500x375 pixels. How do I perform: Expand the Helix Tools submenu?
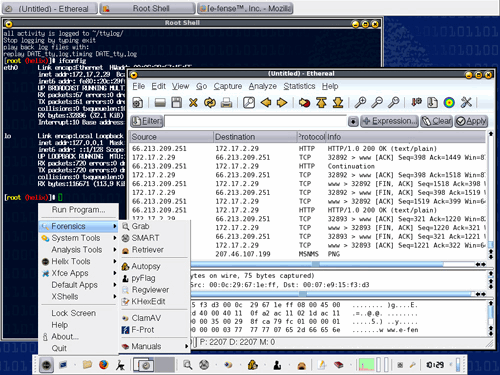pos(79,261)
